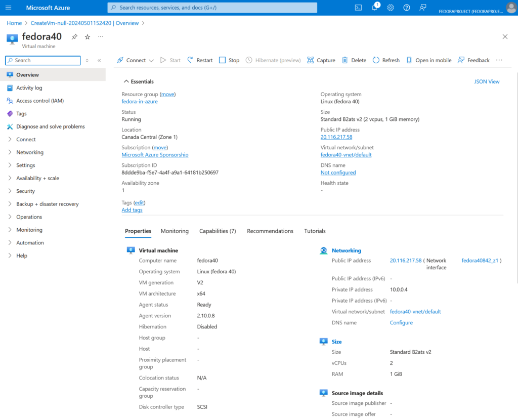
Task: Click Add tags link
Action: [x=132, y=210]
